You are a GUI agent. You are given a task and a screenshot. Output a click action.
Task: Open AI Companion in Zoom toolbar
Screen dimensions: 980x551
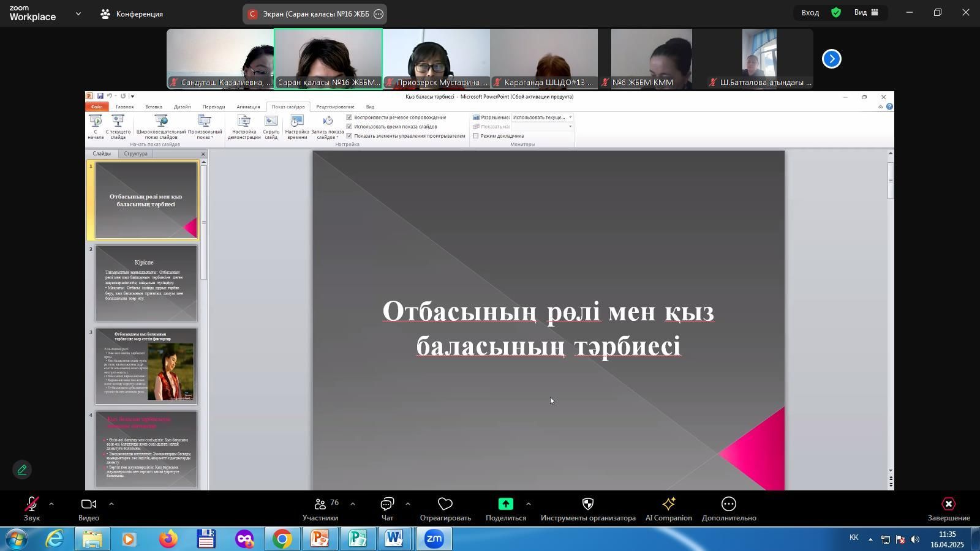click(668, 504)
